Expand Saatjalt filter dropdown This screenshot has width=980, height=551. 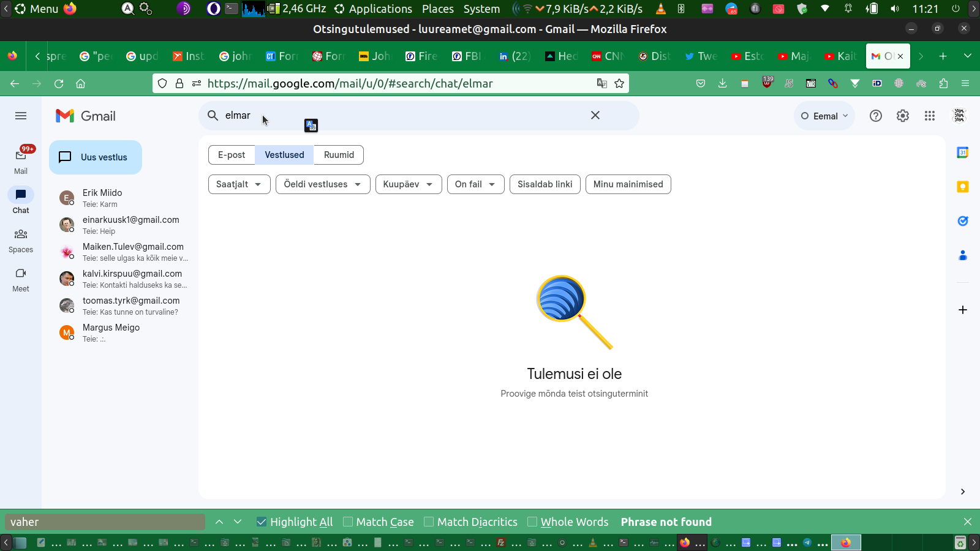(x=239, y=184)
